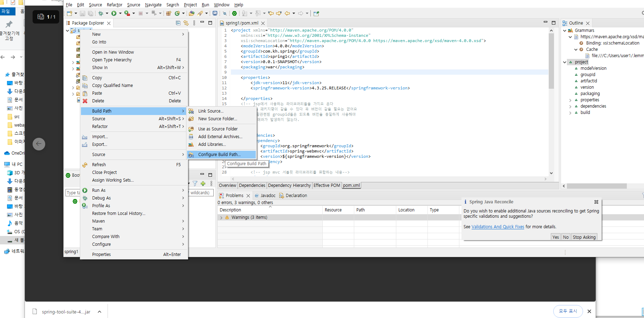644x318 pixels.
Task: Open the Validations And Quick Fixes link
Action: (498, 227)
